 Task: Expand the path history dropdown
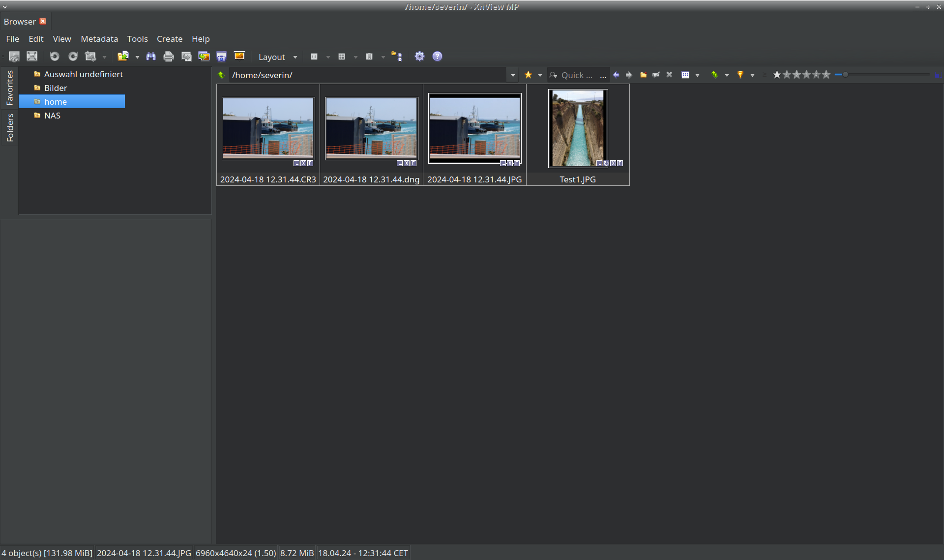tap(513, 75)
